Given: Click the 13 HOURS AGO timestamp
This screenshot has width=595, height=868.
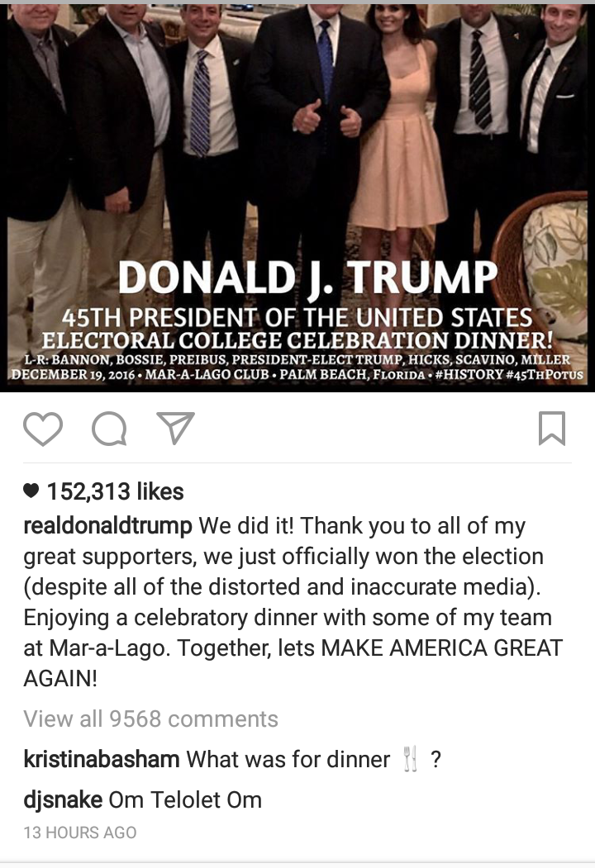Looking at the screenshot, I should coord(80,832).
